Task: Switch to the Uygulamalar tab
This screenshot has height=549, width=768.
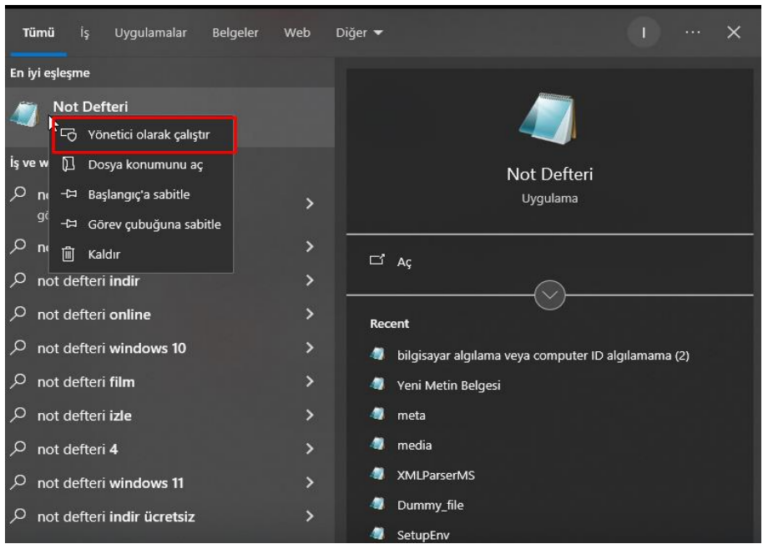Action: click(x=150, y=33)
